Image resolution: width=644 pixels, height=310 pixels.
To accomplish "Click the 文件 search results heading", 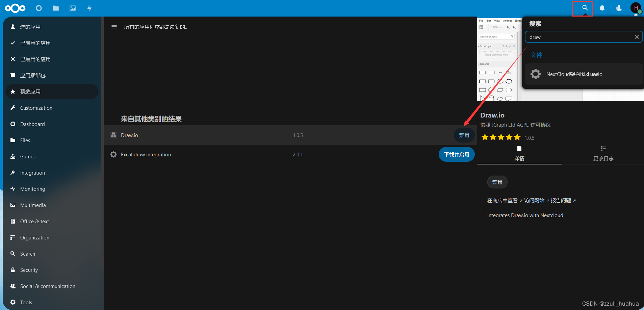I will [x=536, y=55].
